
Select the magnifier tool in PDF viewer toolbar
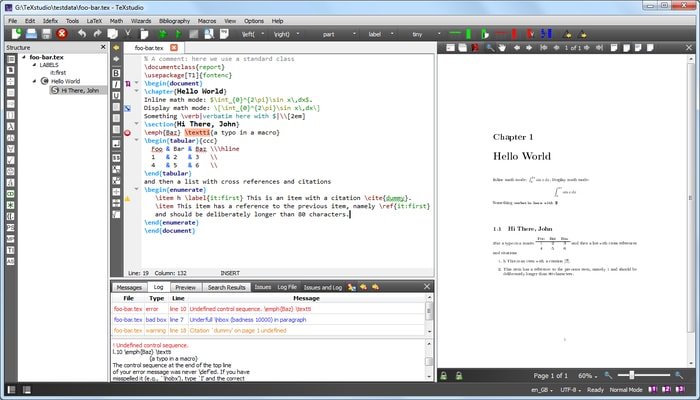click(x=490, y=48)
